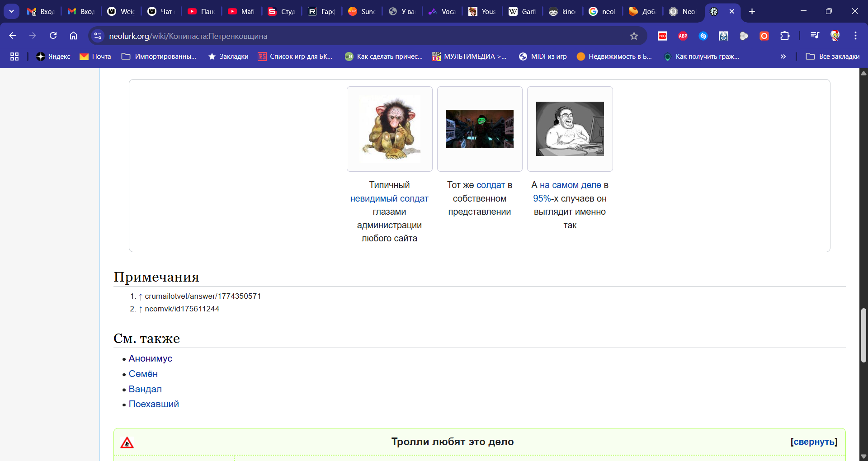Click the monkey troll thumbnail image
The height and width of the screenshot is (461, 868).
point(390,129)
